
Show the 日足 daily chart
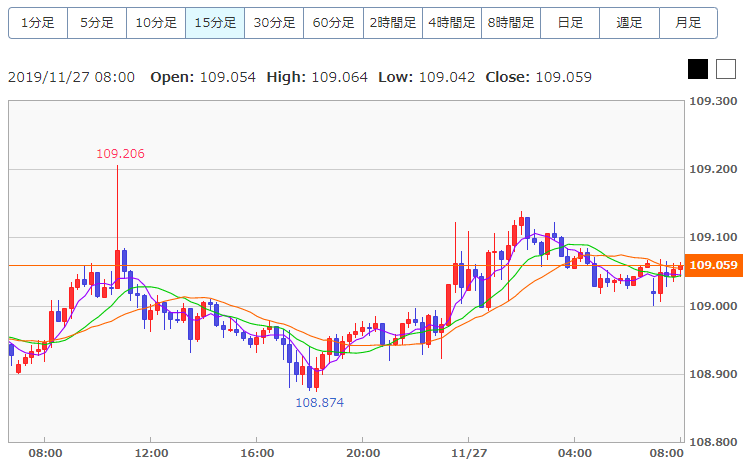[x=570, y=23]
